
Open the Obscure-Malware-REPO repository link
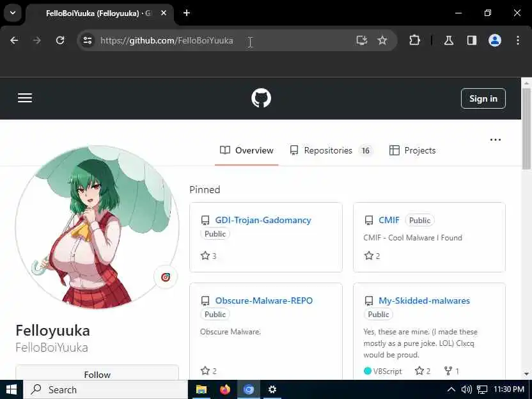(263, 301)
